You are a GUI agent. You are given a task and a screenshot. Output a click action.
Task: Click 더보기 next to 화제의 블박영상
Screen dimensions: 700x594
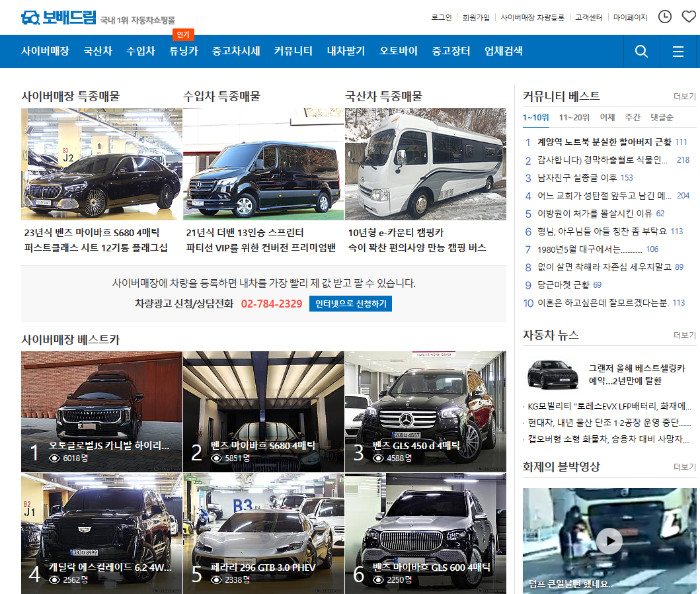point(684,467)
